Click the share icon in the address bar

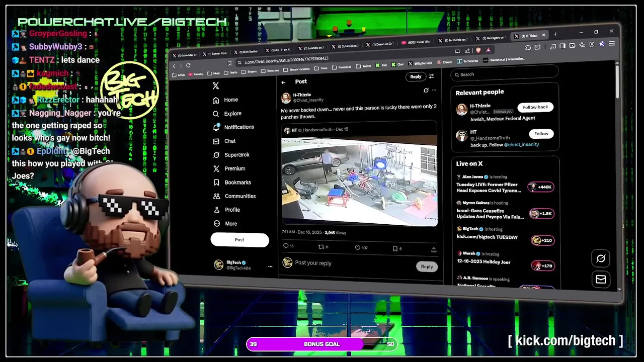(467, 51)
